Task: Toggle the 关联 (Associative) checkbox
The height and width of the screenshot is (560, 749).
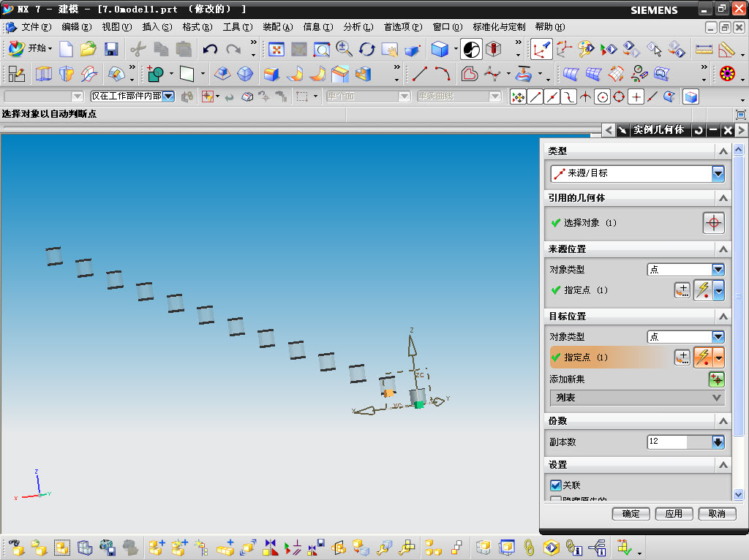Action: pyautogui.click(x=556, y=485)
